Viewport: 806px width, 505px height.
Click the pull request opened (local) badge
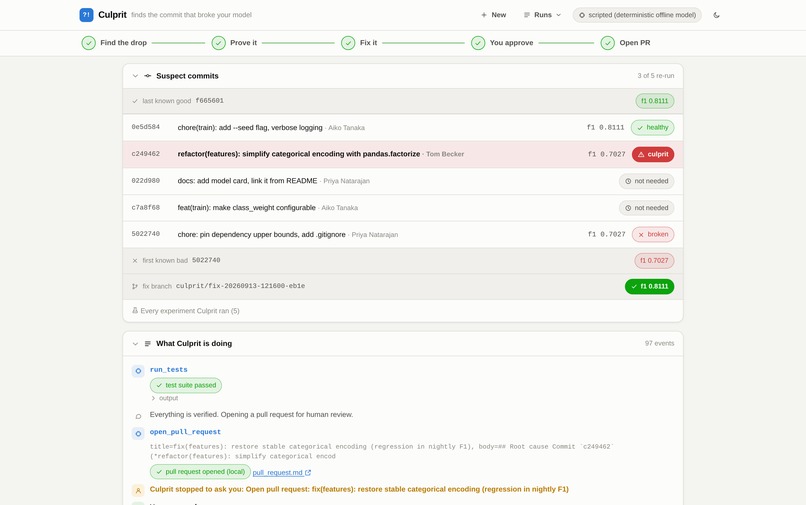tap(200, 472)
